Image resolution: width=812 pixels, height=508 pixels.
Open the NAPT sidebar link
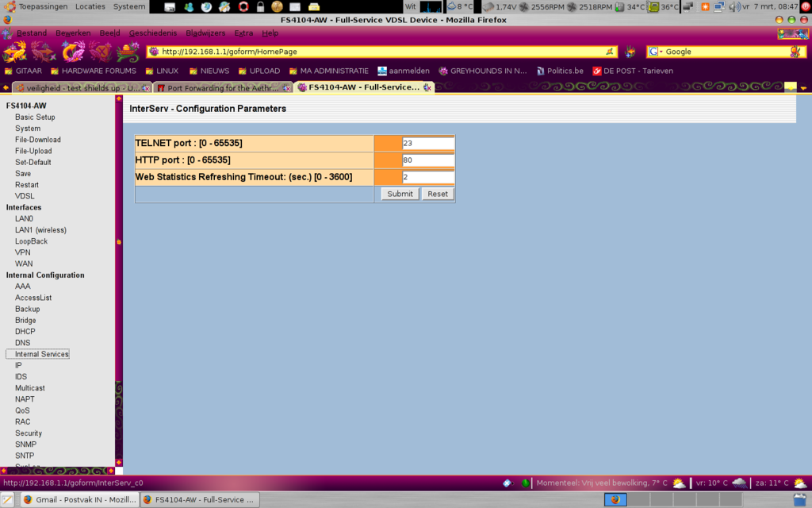click(x=25, y=399)
